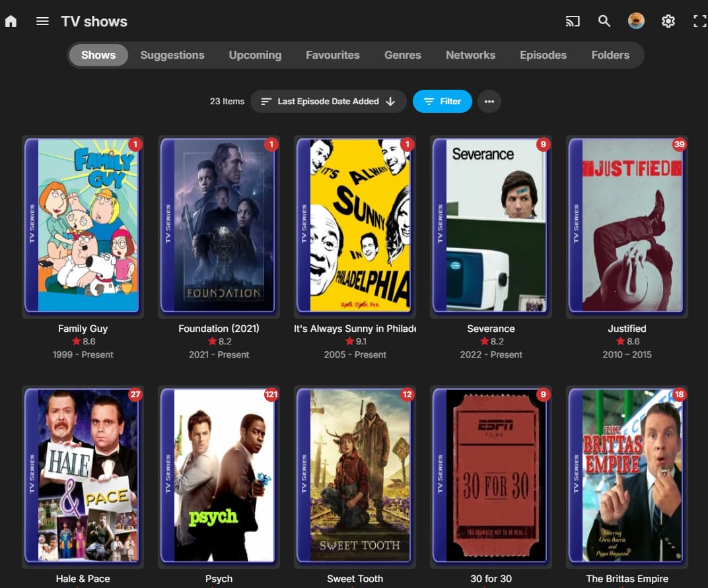Toggle fullscreen mode icon
Viewport: 708px width, 588px height.
[700, 21]
